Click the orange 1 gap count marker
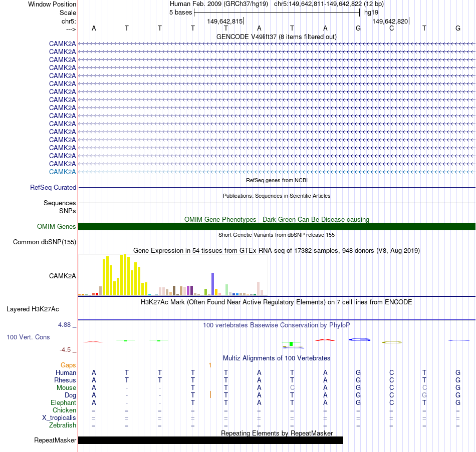476x452 pixels. (210, 365)
